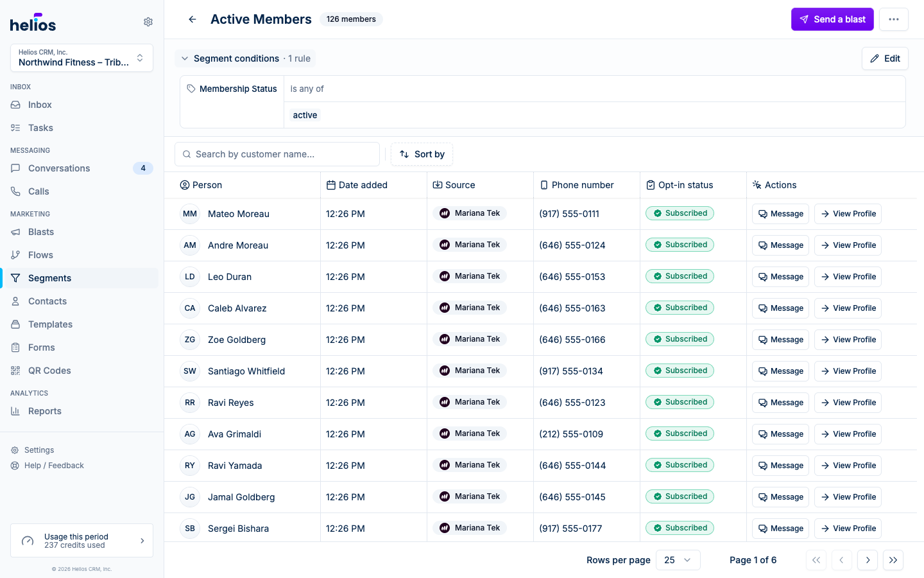This screenshot has width=924, height=578.
Task: View Profile of Sergei Bishara
Action: coord(848,529)
